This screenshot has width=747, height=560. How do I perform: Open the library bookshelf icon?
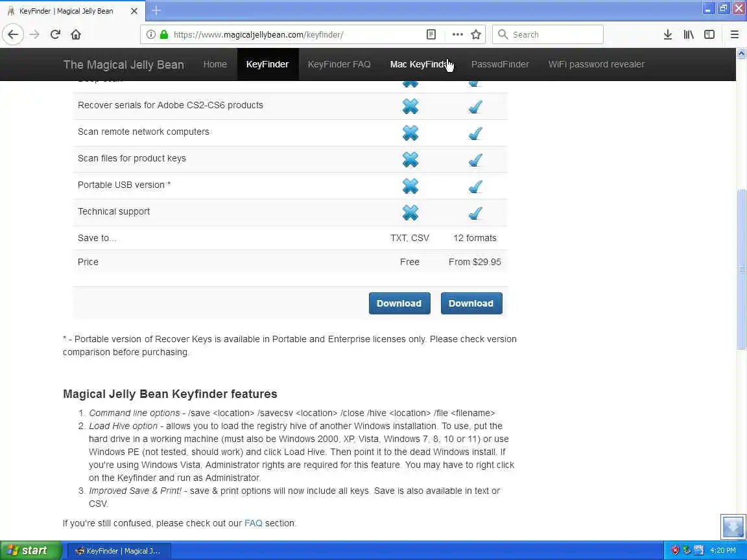[x=689, y=34]
